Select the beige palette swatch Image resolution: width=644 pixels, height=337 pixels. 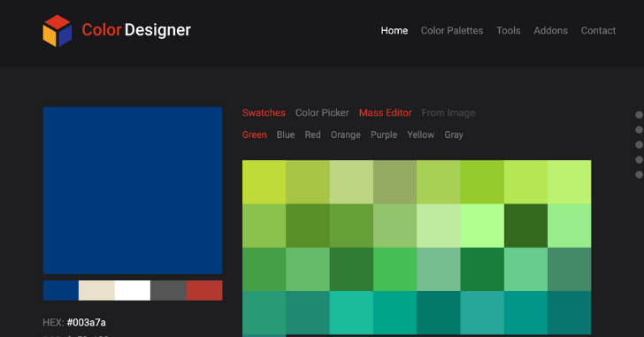(x=96, y=291)
